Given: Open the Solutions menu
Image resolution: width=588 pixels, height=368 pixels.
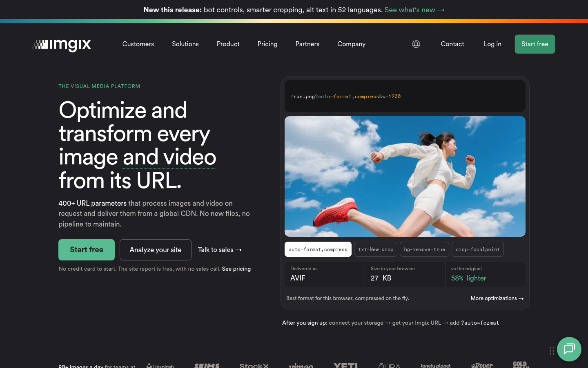Looking at the screenshot, I should point(185,44).
